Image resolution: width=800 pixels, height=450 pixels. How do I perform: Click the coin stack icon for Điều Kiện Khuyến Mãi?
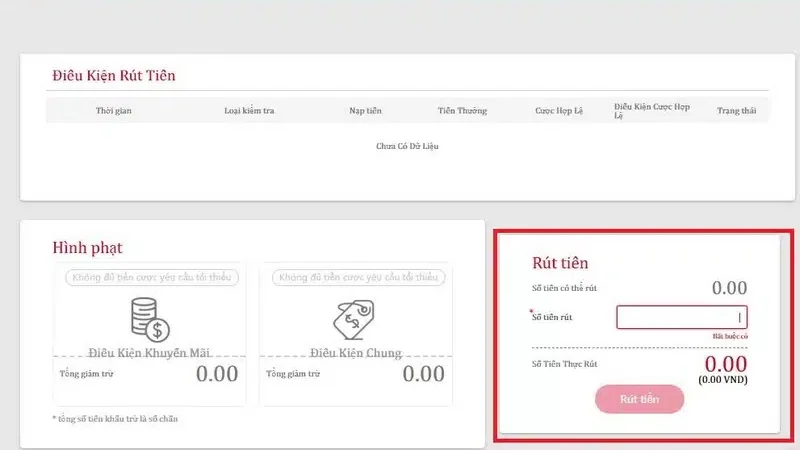click(150, 318)
